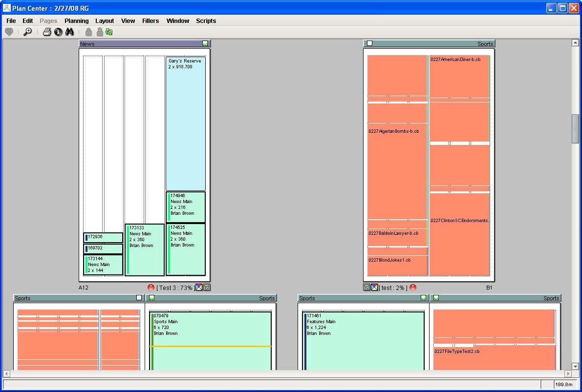Check the empty box in page B1 Sports header

tap(369, 43)
